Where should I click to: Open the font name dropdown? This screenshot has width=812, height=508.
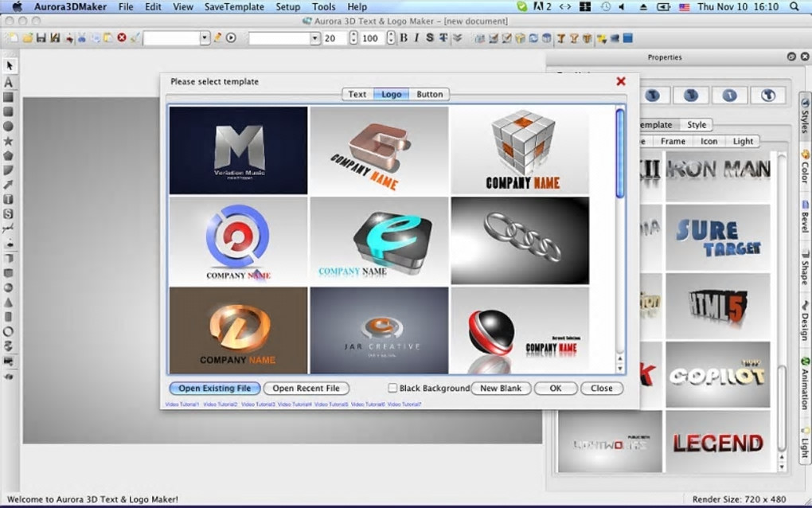click(x=314, y=38)
